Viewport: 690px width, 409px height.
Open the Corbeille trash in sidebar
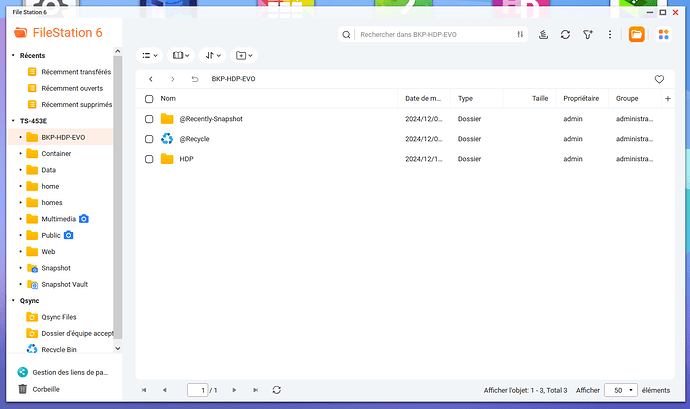point(46,389)
